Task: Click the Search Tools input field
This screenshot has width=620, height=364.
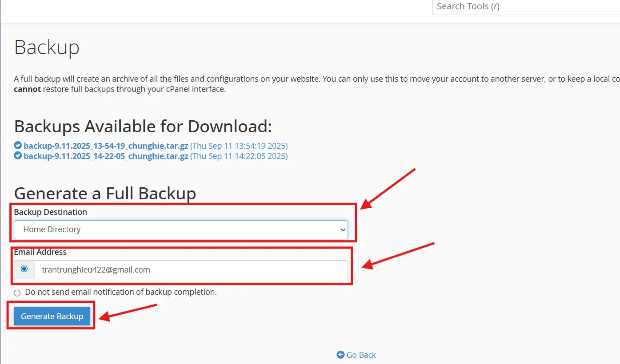Action: tap(524, 7)
